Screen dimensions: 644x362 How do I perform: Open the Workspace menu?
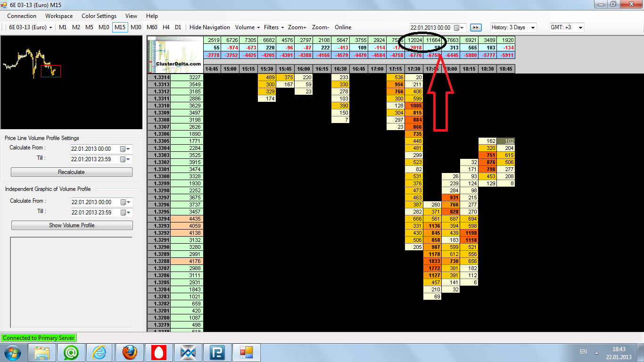(59, 16)
